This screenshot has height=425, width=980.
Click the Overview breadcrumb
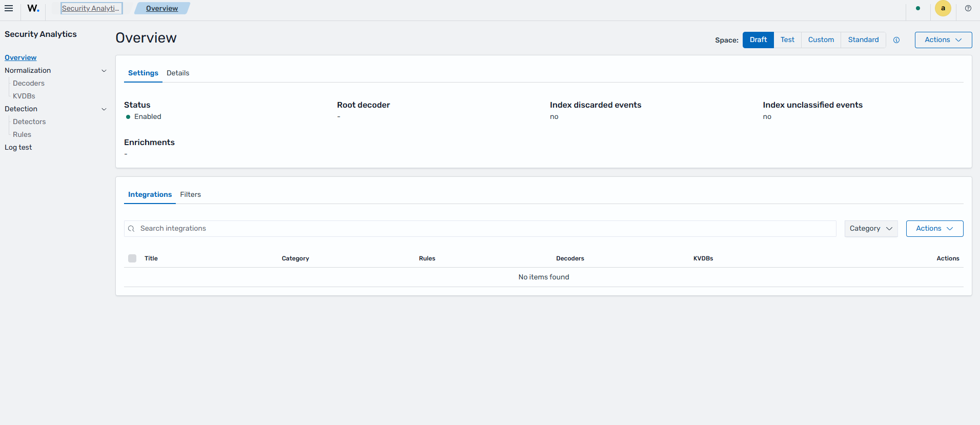coord(162,8)
